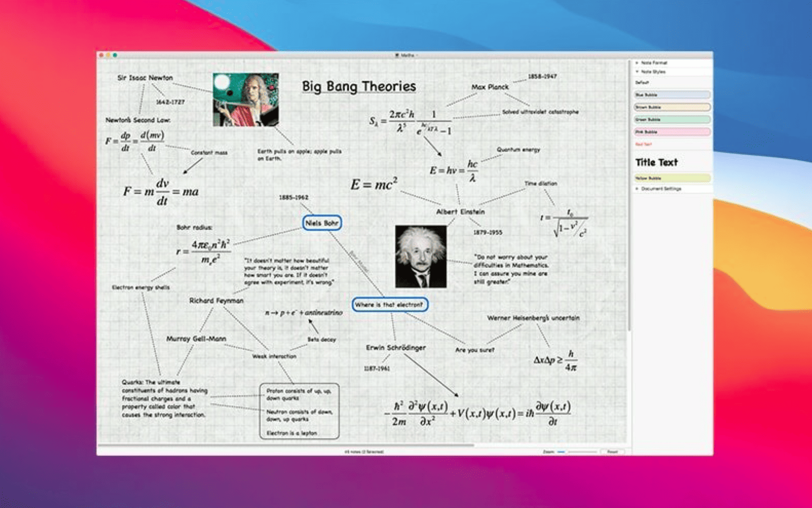
Task: Click the vertical scrollbar beside the canvas
Action: [629, 195]
